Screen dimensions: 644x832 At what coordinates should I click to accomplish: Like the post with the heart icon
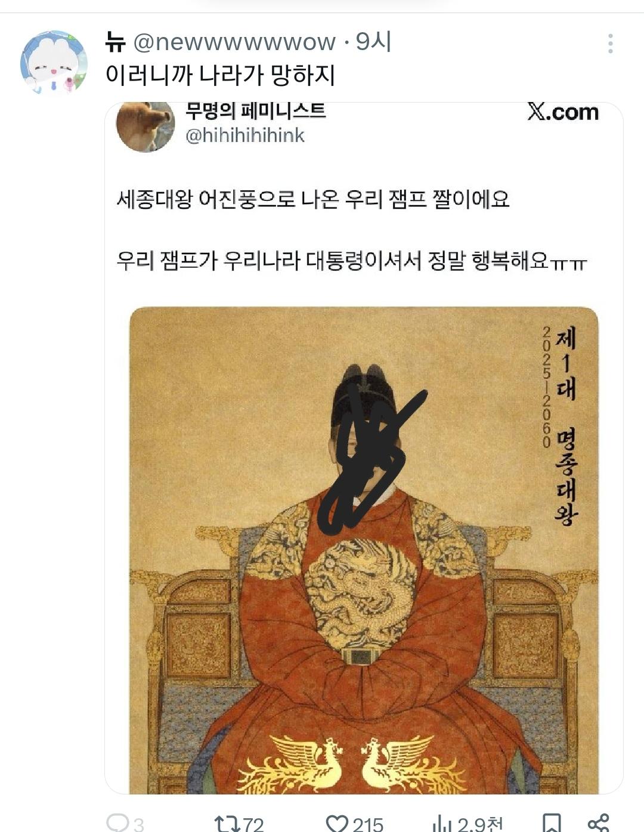pyautogui.click(x=337, y=824)
